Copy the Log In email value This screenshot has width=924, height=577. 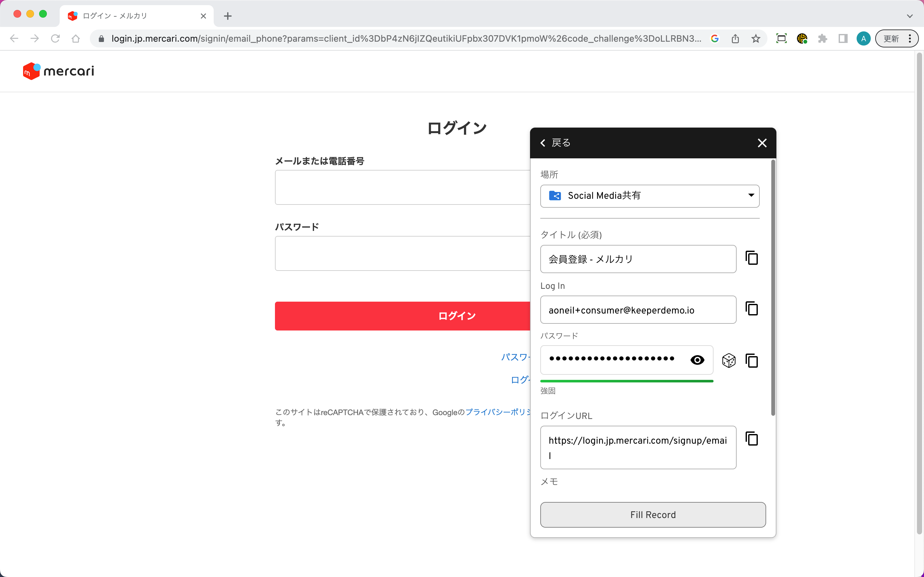pos(751,309)
